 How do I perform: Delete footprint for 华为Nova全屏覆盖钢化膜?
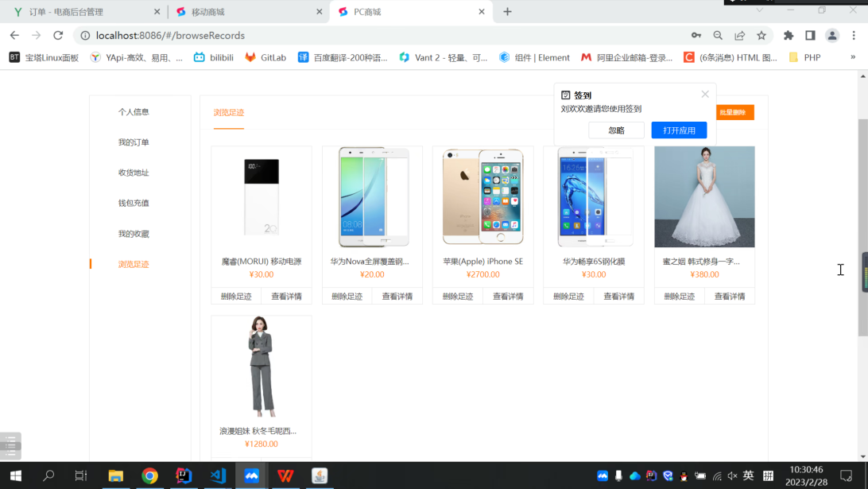[347, 297]
